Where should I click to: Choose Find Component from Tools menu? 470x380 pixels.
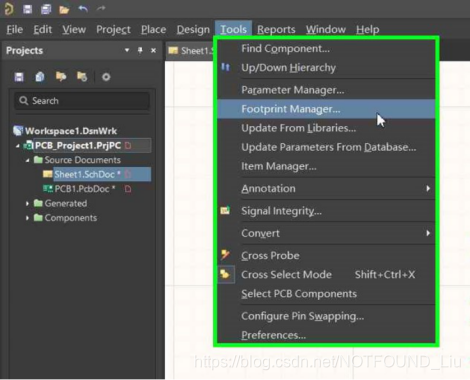point(326,49)
